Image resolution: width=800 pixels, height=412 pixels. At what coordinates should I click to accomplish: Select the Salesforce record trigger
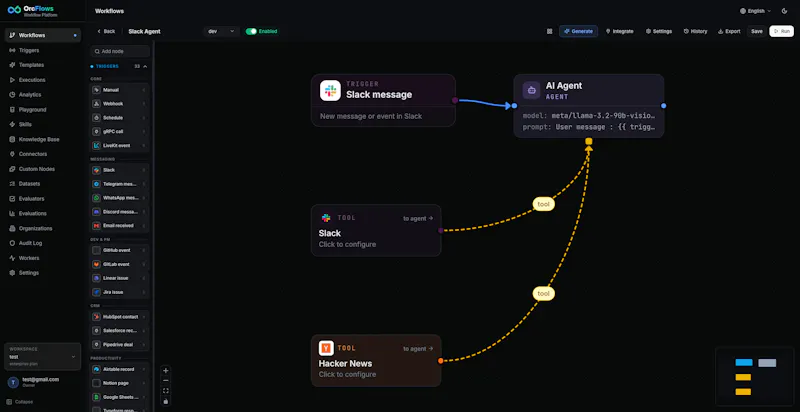pyautogui.click(x=120, y=330)
